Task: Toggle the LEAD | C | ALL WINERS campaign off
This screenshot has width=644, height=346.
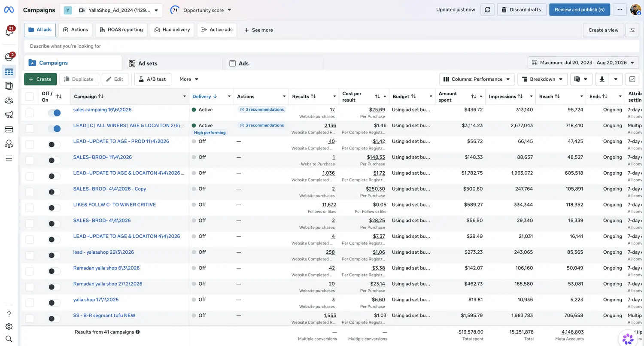Action: tap(55, 129)
